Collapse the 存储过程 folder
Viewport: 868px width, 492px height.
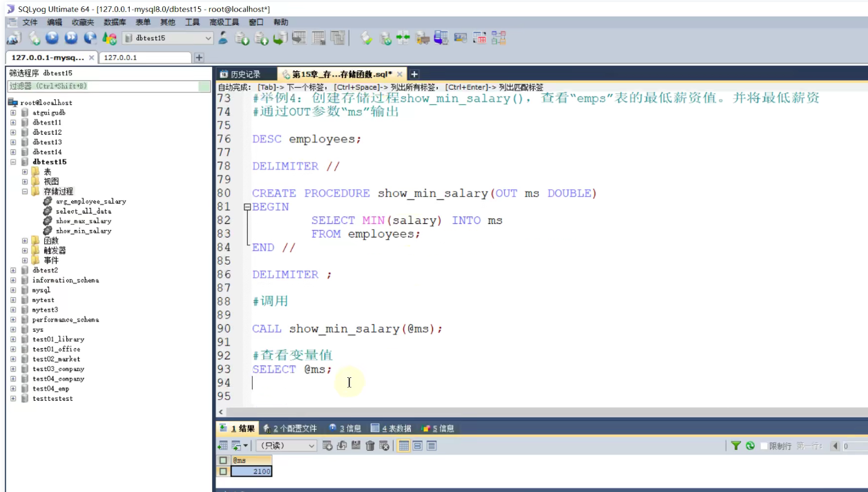point(25,191)
